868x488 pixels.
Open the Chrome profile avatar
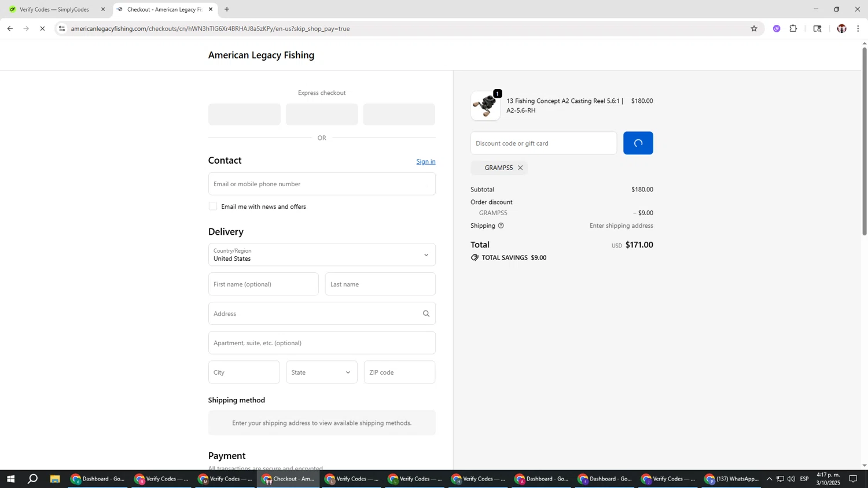[841, 28]
